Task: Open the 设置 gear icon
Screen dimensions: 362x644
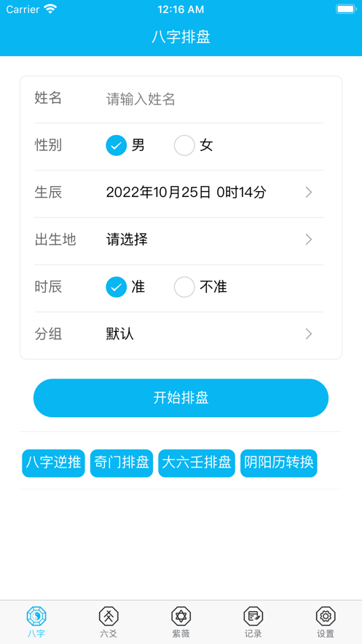Action: pos(326,616)
